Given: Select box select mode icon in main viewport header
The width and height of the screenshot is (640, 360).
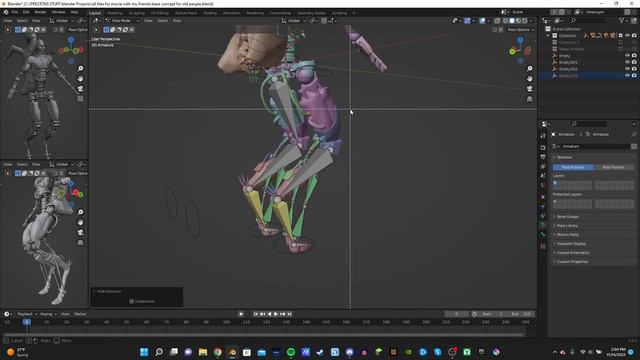Looking at the screenshot, I should [x=106, y=29].
